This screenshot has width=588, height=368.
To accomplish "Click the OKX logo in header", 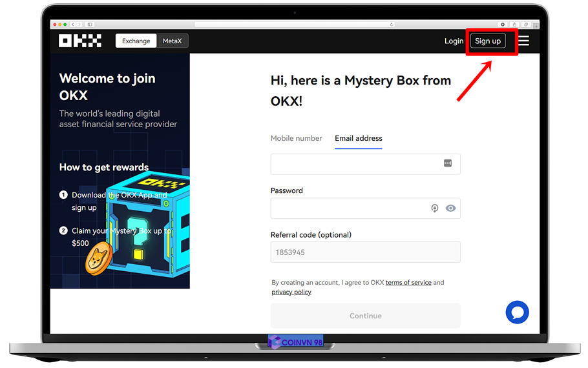I will pos(80,41).
